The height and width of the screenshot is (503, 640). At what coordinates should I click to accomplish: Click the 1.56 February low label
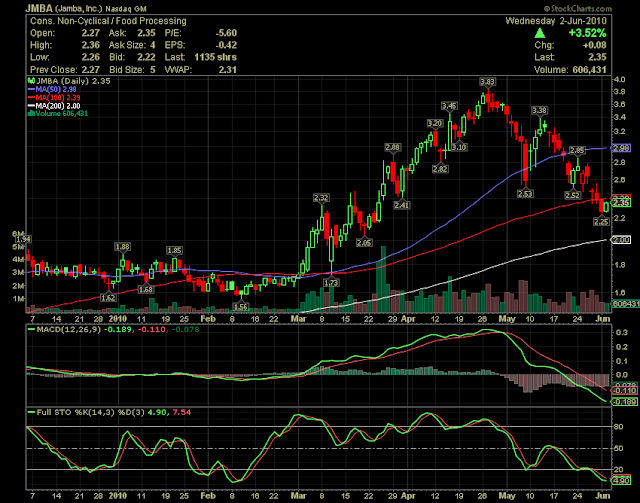coord(241,306)
